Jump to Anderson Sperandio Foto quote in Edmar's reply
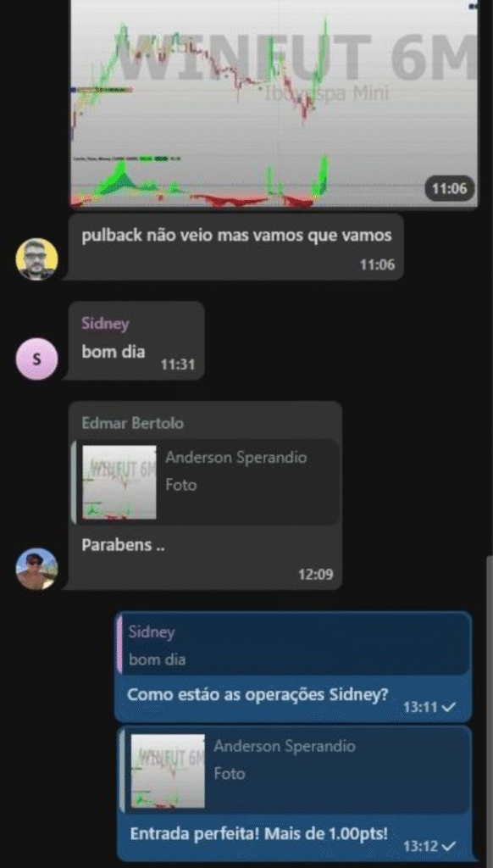493x868 pixels. pos(205,482)
